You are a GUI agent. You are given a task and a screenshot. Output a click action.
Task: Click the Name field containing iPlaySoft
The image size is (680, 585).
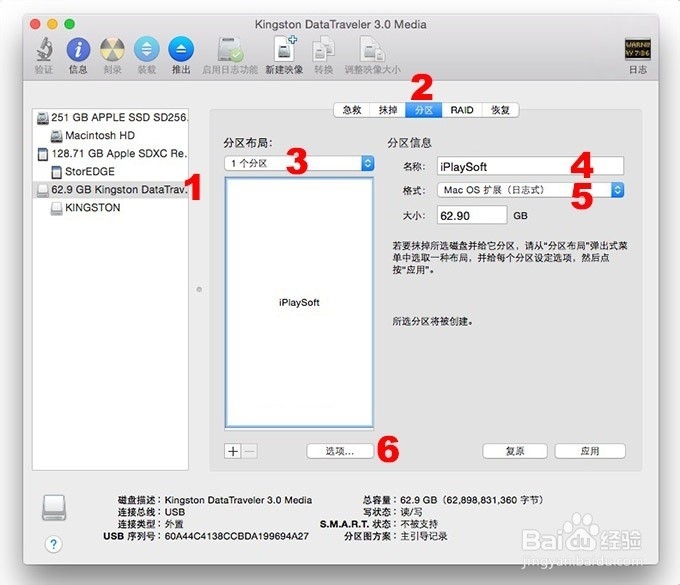[x=530, y=167]
